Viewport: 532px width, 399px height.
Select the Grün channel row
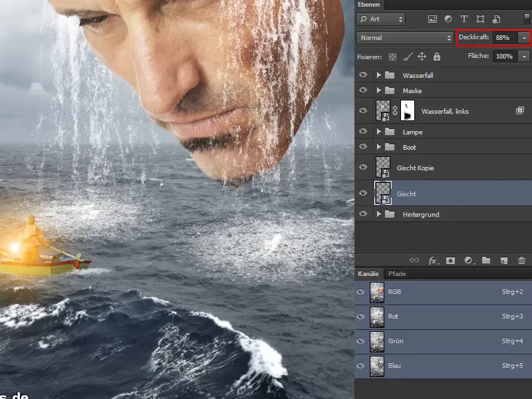click(x=443, y=341)
